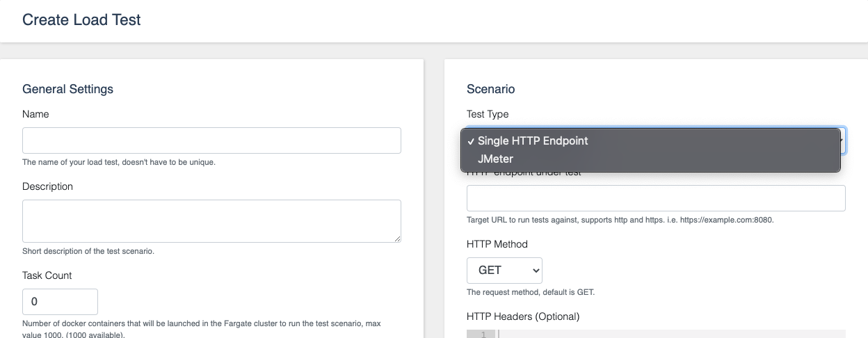Click line number 1 in headers editor gutter

coord(483,335)
